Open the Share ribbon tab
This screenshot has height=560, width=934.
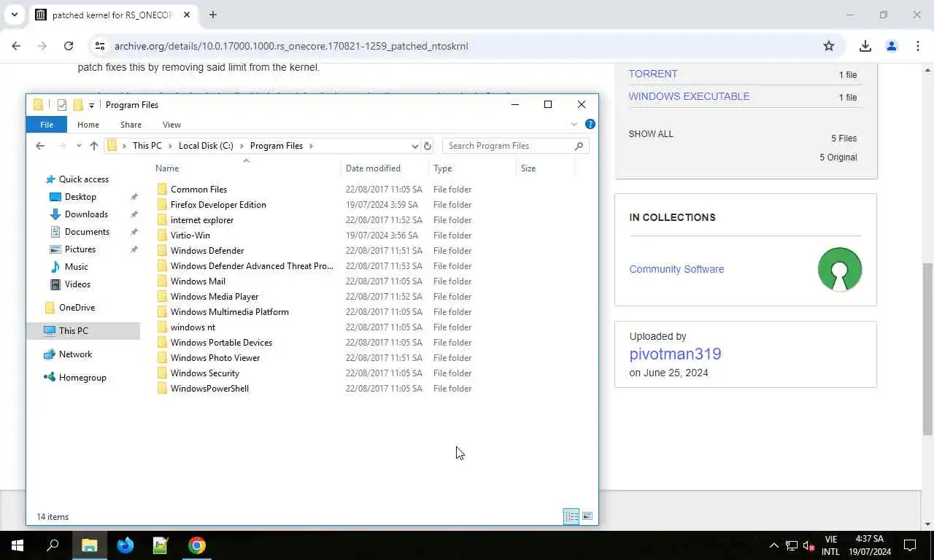pyautogui.click(x=131, y=125)
